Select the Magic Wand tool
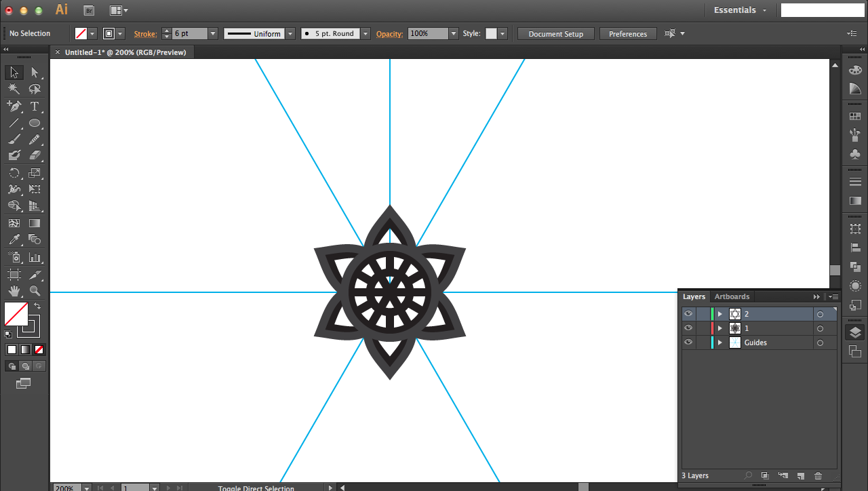This screenshot has width=868, height=491. (14, 89)
